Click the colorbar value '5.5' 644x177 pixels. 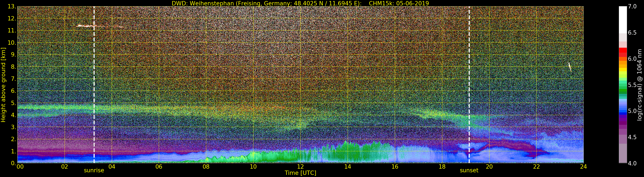632,85
